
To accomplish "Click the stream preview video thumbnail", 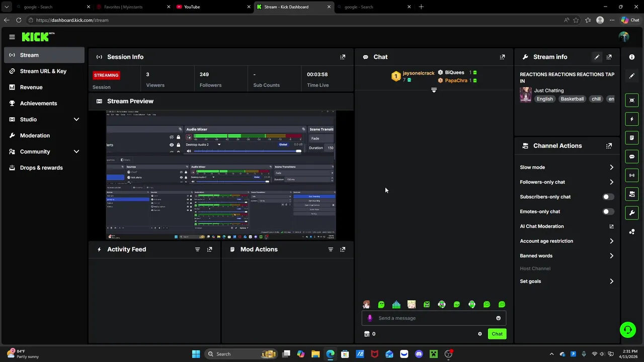I will pos(221,175).
